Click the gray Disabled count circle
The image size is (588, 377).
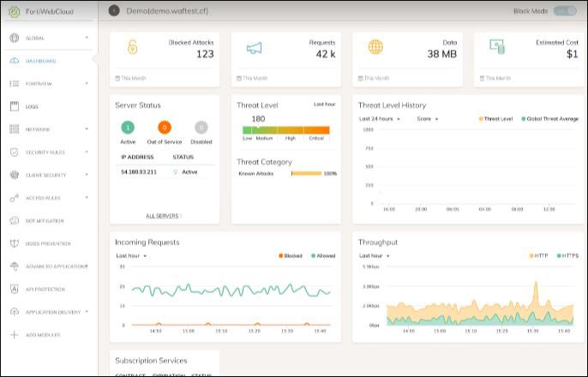click(x=201, y=128)
